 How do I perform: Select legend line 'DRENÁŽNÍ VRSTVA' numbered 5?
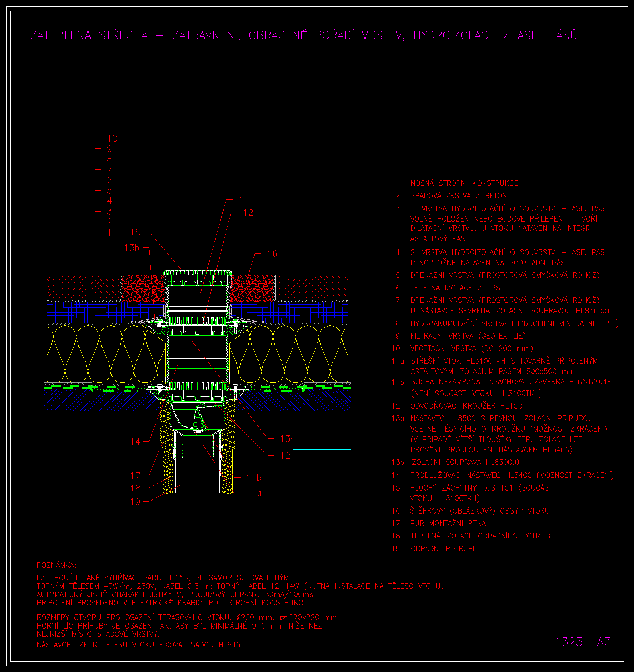[505, 275]
